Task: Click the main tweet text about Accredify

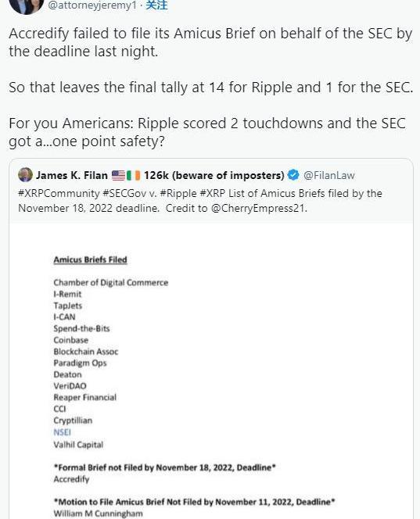Action: coord(210,87)
